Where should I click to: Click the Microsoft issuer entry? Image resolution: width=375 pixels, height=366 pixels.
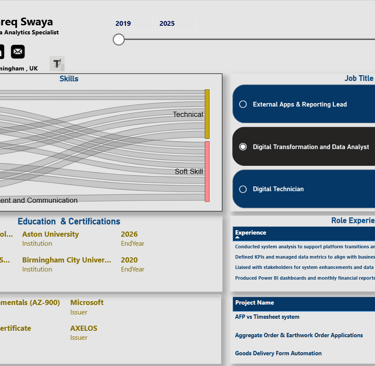(87, 303)
